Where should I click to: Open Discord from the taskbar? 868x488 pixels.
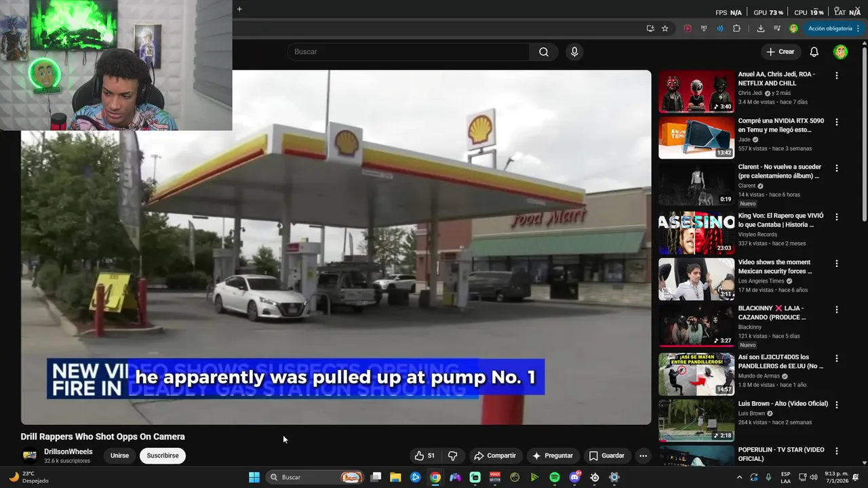point(575,477)
